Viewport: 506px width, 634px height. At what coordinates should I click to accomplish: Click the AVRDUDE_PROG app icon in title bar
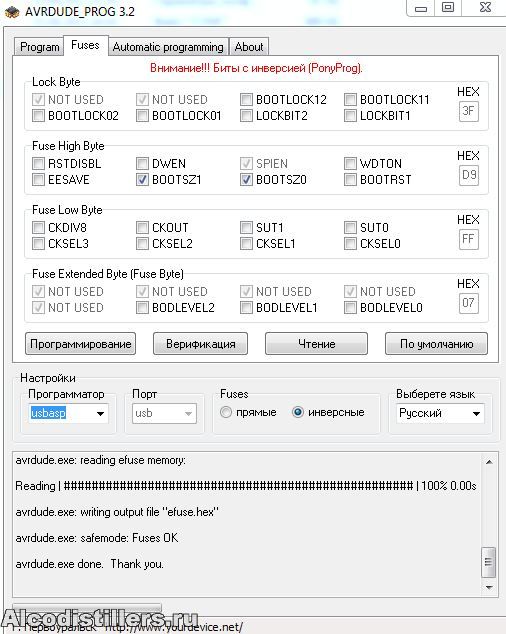(12, 13)
